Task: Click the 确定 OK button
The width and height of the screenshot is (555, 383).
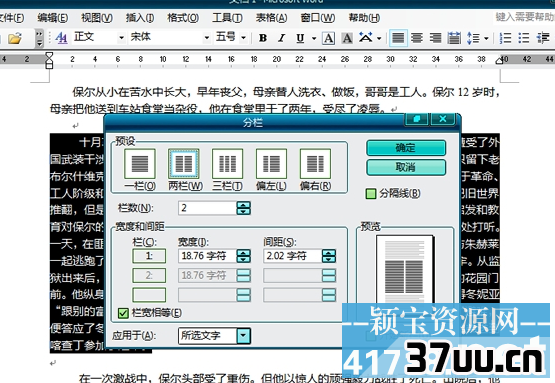Action: click(406, 148)
